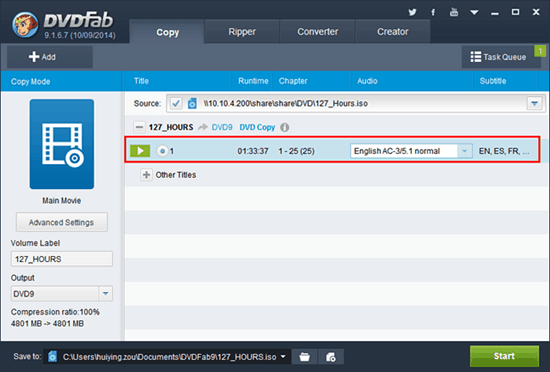Click the DVDFab logo mascot

[x=25, y=25]
